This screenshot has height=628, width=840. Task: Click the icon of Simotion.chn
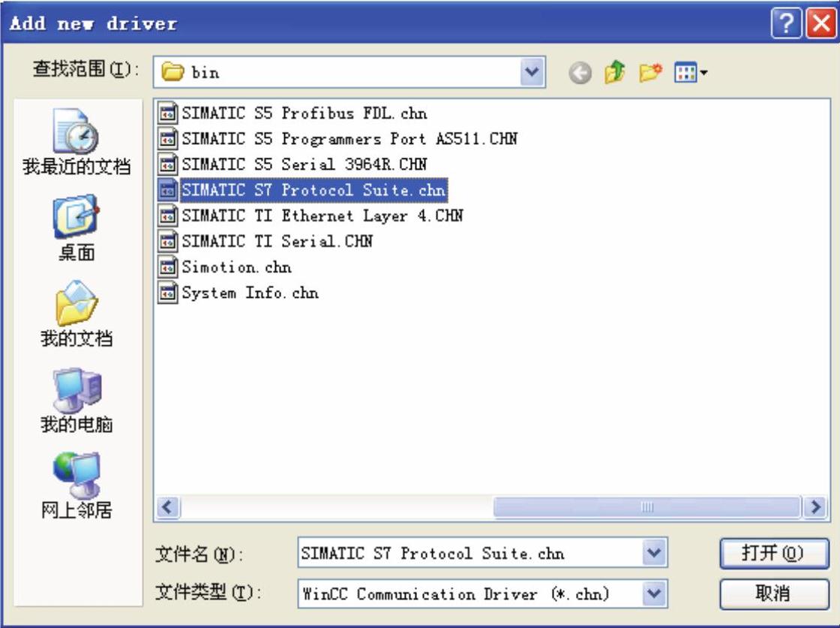tap(168, 267)
